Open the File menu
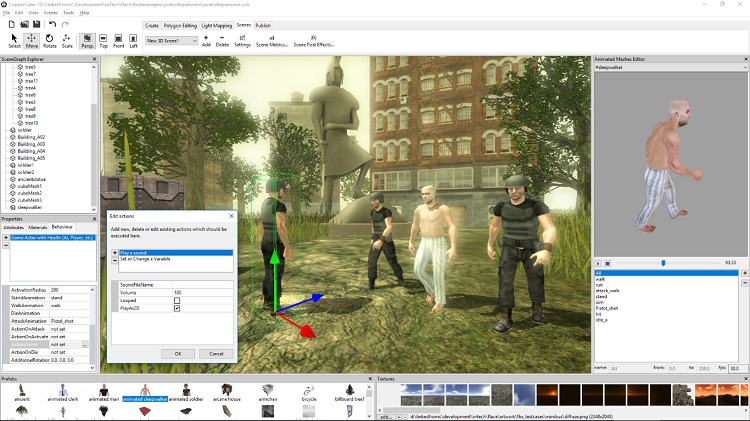750x421 pixels. 6,13
